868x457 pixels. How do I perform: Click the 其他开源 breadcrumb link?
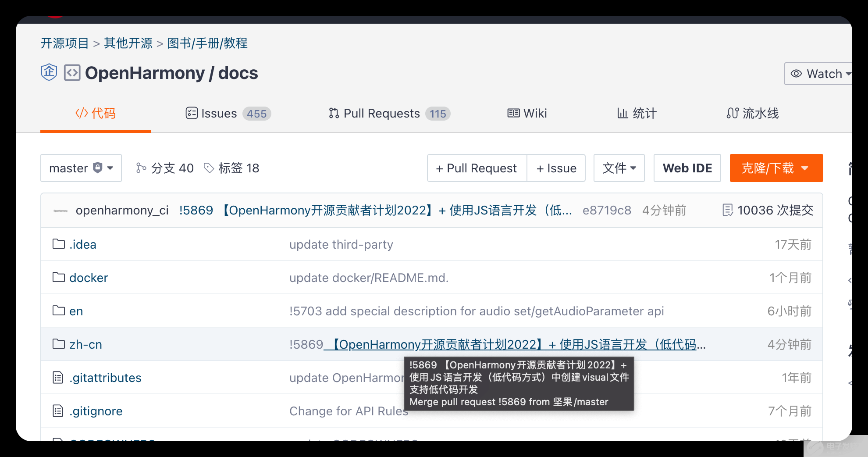pyautogui.click(x=128, y=43)
